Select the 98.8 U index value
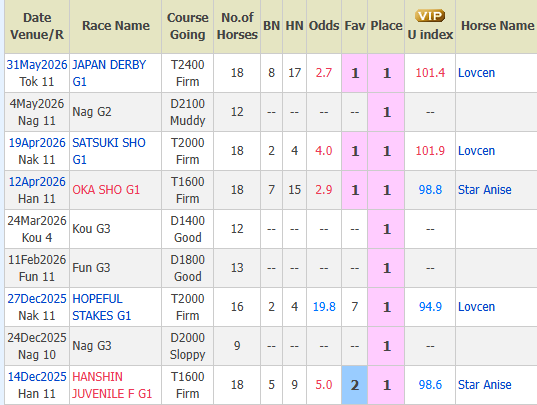The width and height of the screenshot is (537, 405). click(430, 190)
